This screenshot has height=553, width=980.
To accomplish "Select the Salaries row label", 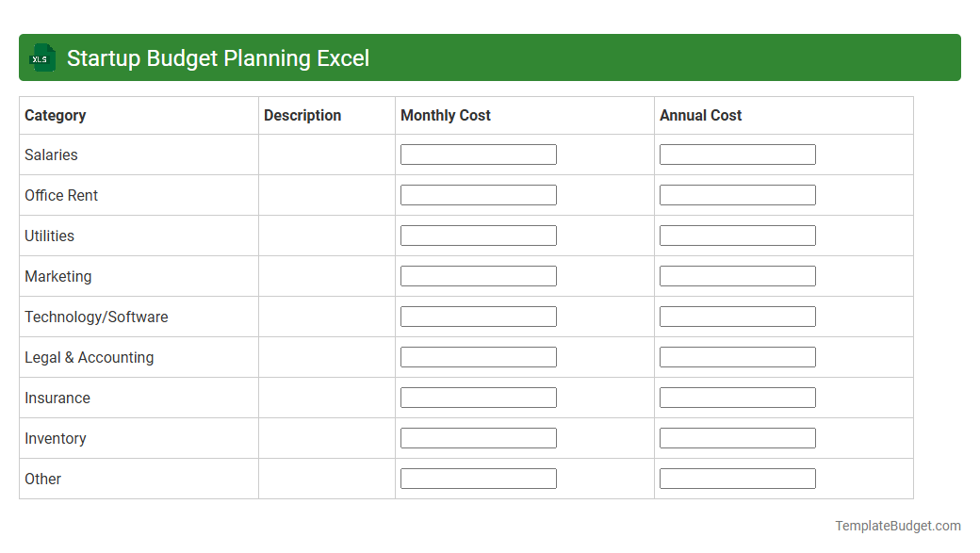I will (51, 155).
